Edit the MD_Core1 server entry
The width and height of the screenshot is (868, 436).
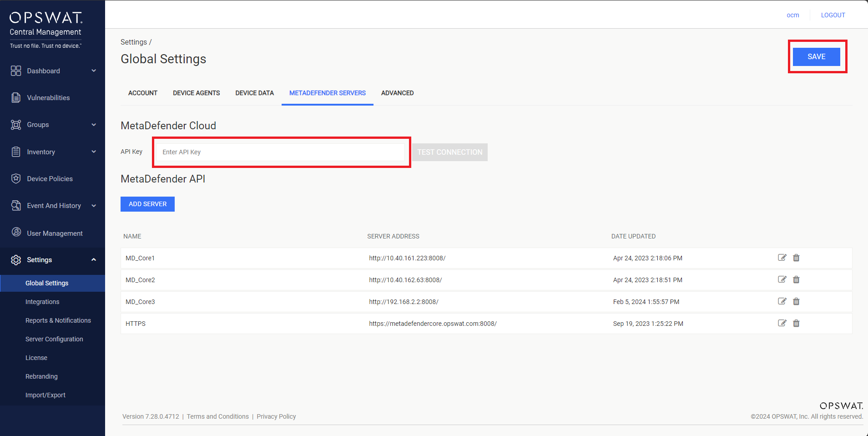click(782, 258)
